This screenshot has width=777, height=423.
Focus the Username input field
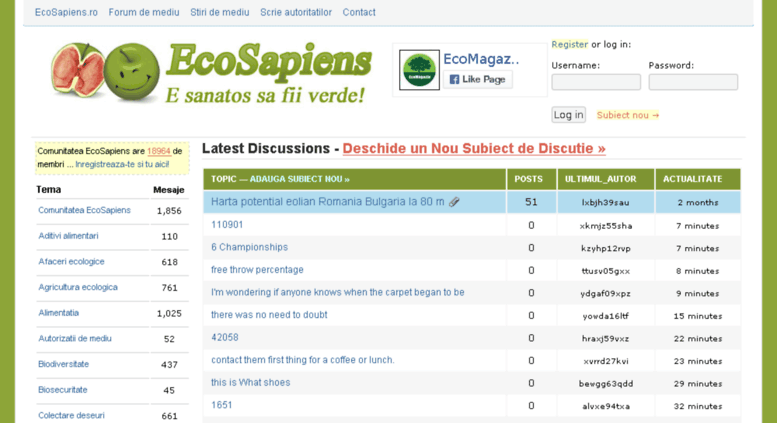[596, 82]
